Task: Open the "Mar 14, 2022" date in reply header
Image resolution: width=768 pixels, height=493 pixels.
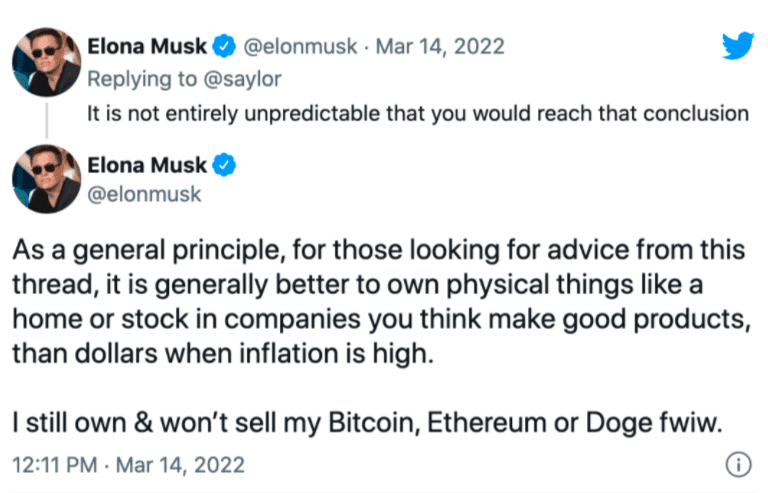Action: pos(441,46)
